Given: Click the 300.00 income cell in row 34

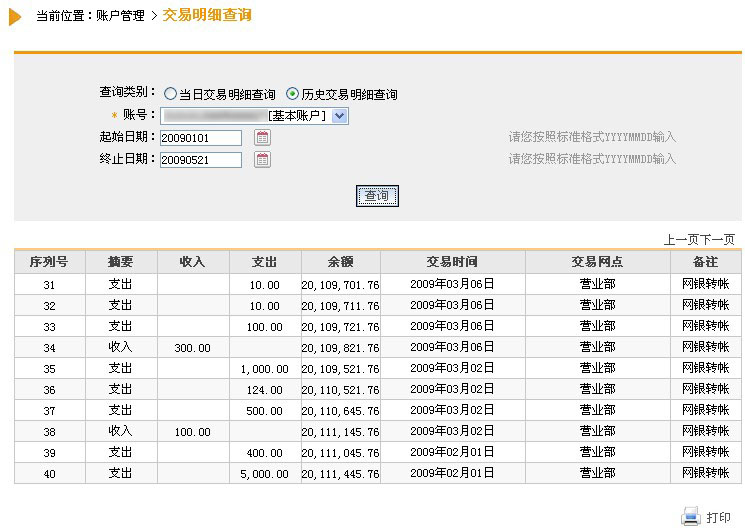Looking at the screenshot, I should click(x=192, y=347).
